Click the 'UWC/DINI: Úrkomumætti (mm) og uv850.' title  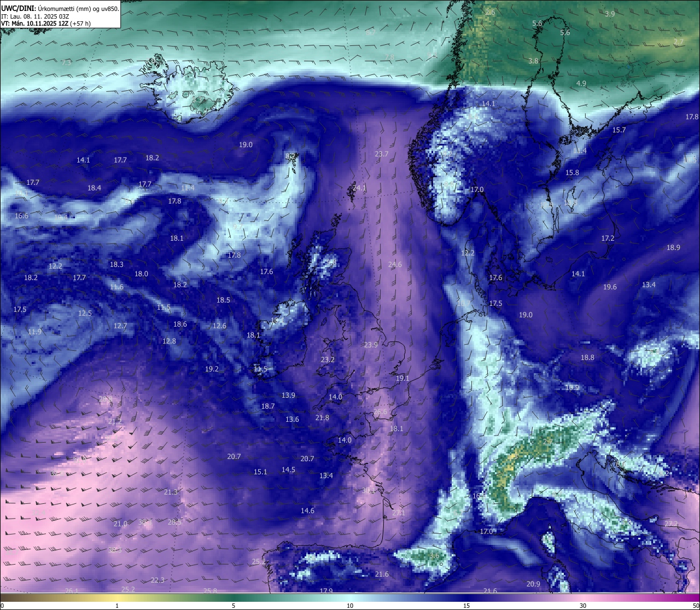click(60, 9)
